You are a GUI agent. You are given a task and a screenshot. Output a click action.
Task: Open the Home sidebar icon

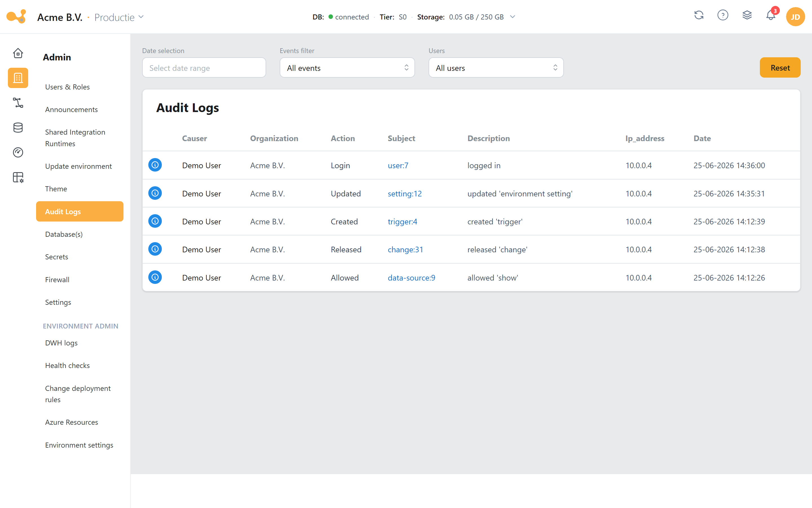coord(18,53)
